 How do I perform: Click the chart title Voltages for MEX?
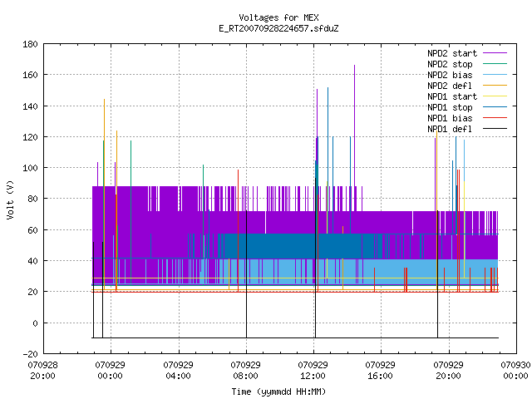(278, 17)
